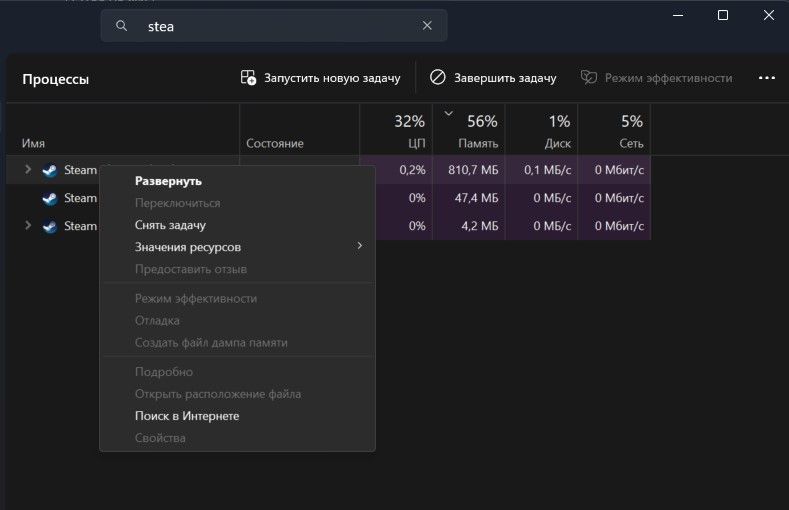This screenshot has height=510, width=789.
Task: Sort processes by the Память column header
Action: point(469,131)
